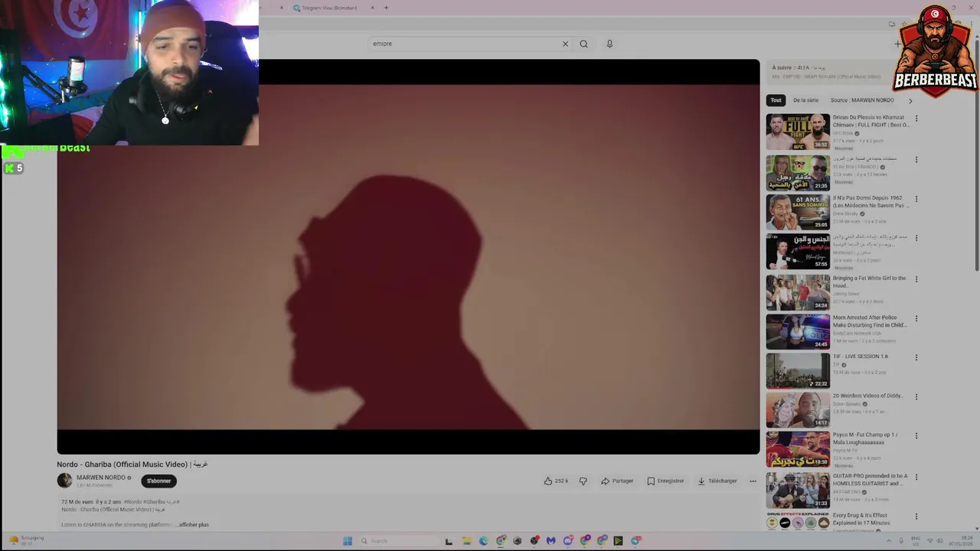Open new browser tab with plus icon

(x=386, y=8)
